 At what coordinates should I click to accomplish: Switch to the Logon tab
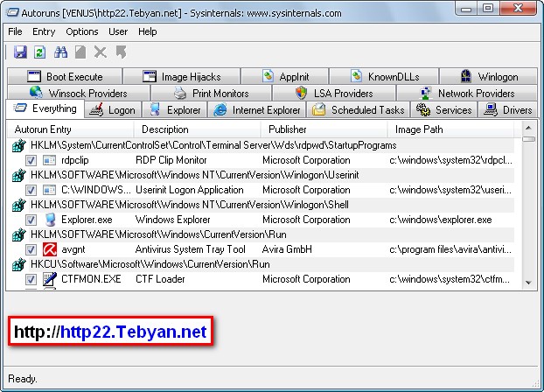click(x=113, y=110)
